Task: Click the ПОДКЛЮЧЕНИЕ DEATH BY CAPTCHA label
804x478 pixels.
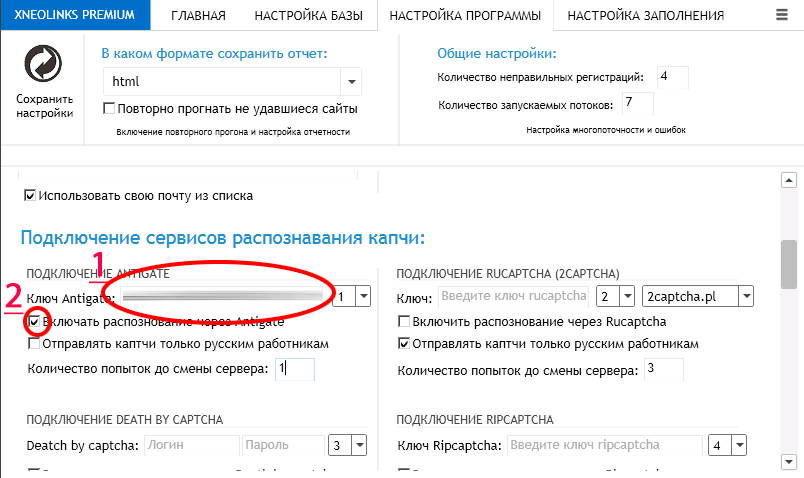Action: point(125,420)
